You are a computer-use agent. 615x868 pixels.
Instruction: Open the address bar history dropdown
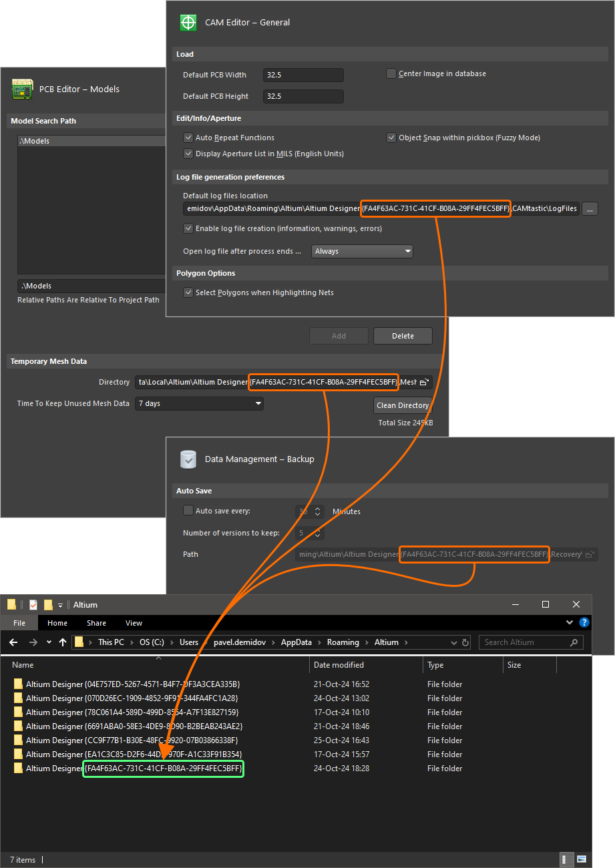point(454,642)
